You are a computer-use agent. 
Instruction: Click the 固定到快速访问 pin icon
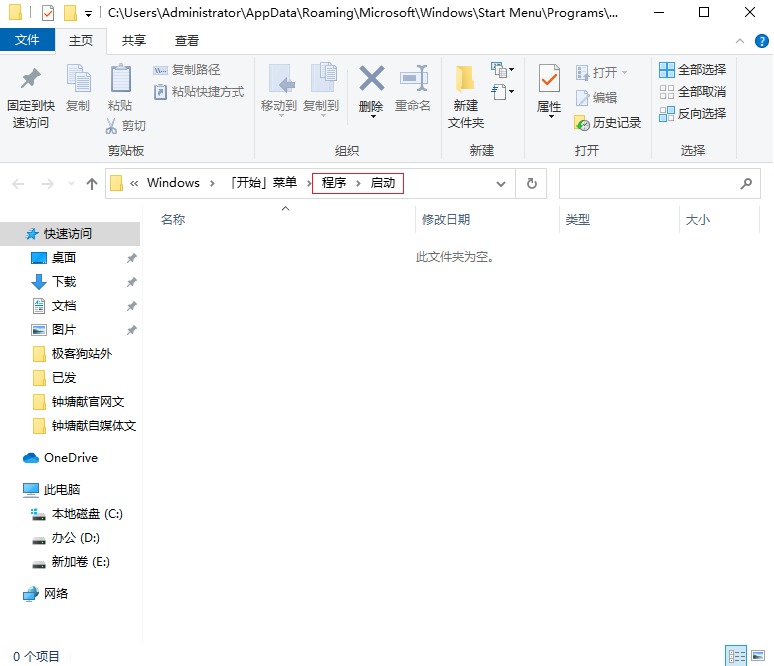tap(30, 80)
